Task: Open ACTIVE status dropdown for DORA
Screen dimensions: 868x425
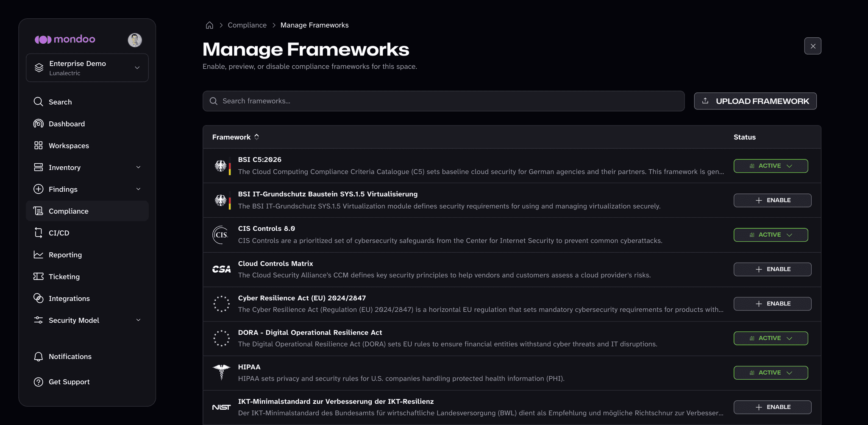Action: click(771, 338)
